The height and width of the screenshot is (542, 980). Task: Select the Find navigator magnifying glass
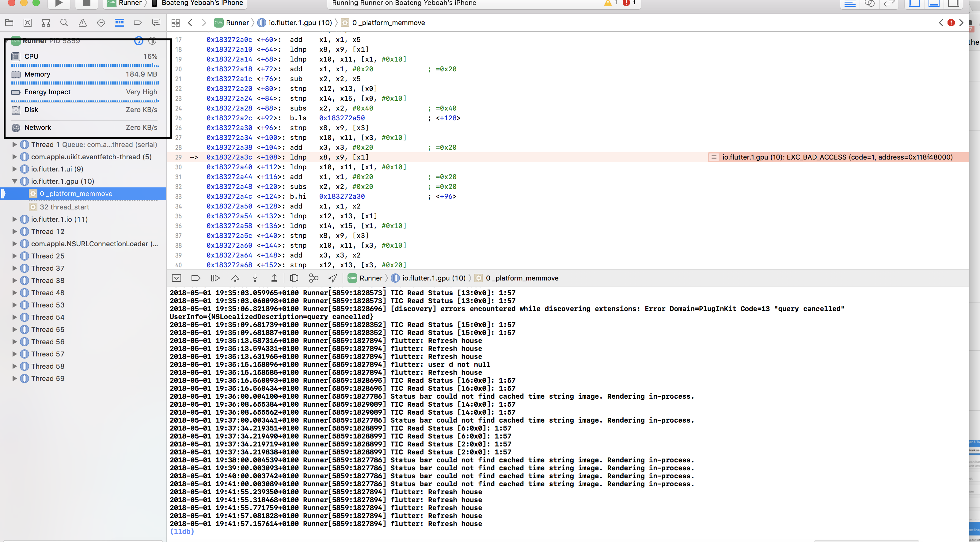point(64,22)
